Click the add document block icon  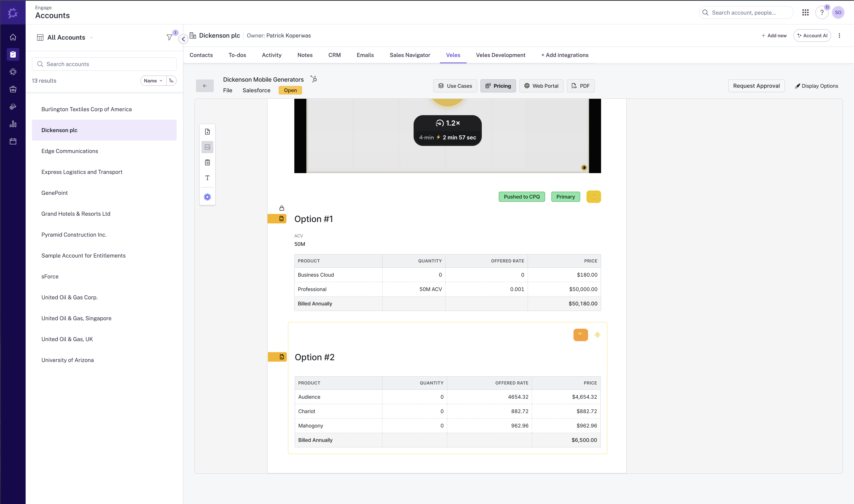[207, 132]
